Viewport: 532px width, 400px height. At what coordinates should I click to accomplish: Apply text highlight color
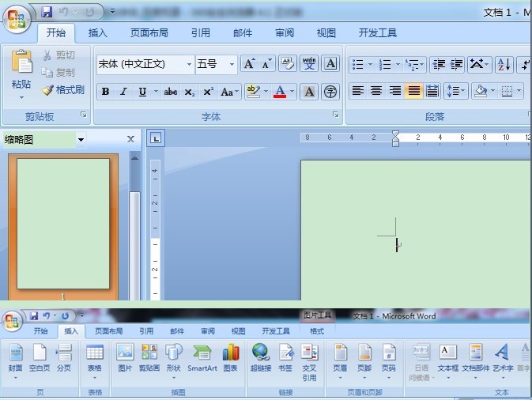click(x=254, y=92)
